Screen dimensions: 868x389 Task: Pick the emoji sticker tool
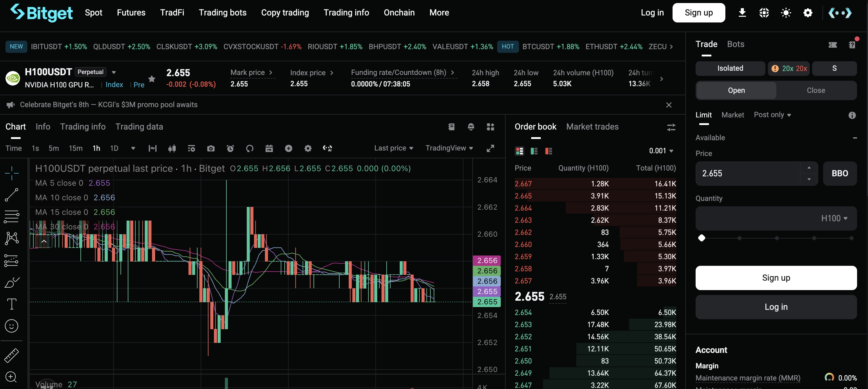12,326
